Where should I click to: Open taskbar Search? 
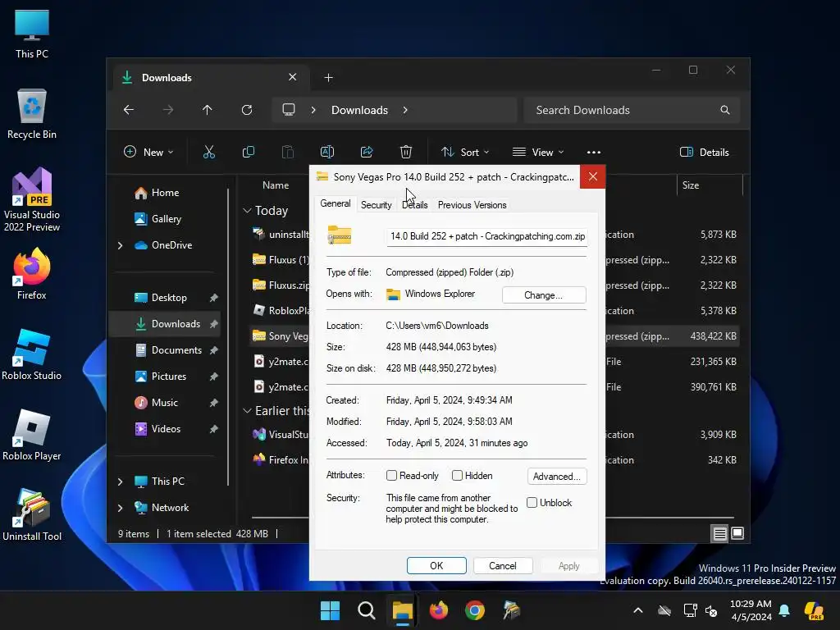point(367,610)
